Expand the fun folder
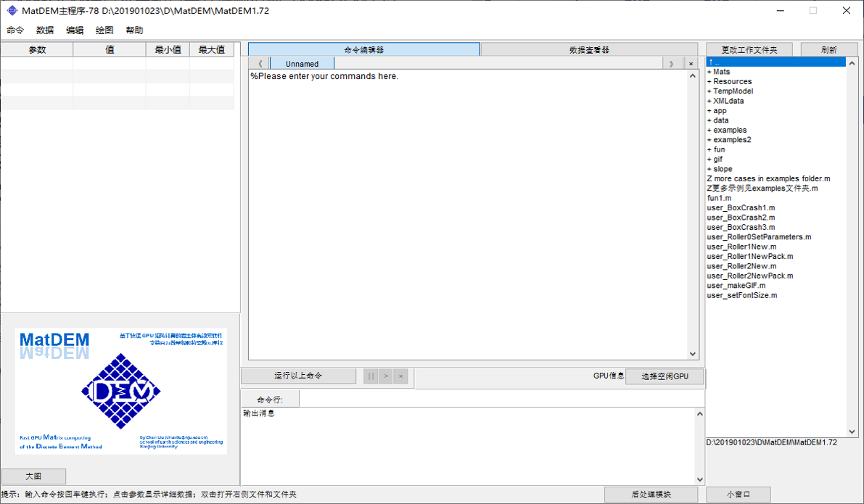Image resolution: width=864 pixels, height=504 pixels. [x=775, y=149]
